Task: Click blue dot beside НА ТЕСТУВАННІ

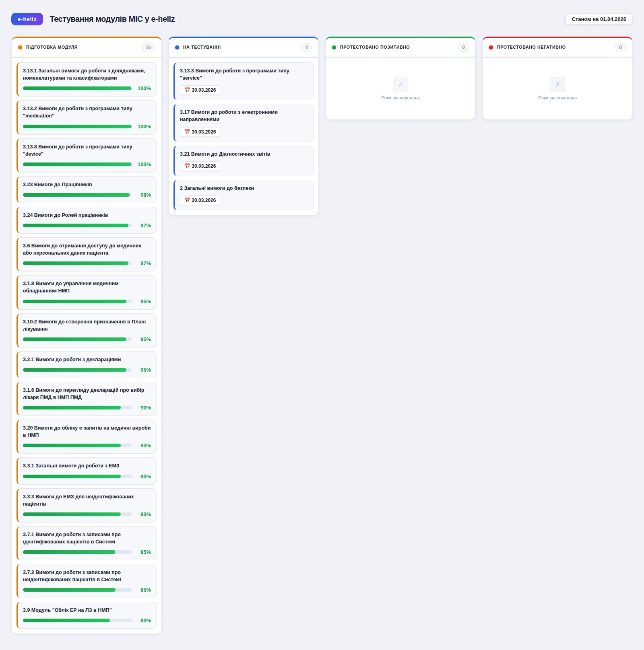Action: [177, 47]
